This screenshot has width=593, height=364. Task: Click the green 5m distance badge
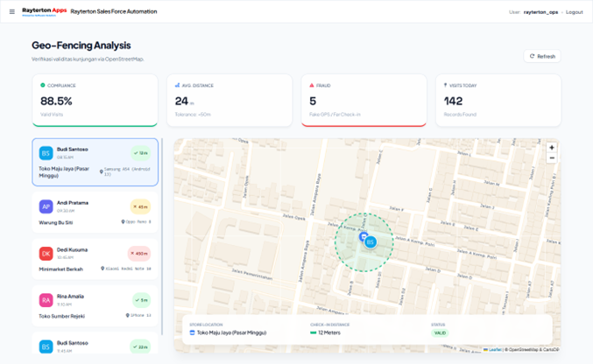click(141, 300)
